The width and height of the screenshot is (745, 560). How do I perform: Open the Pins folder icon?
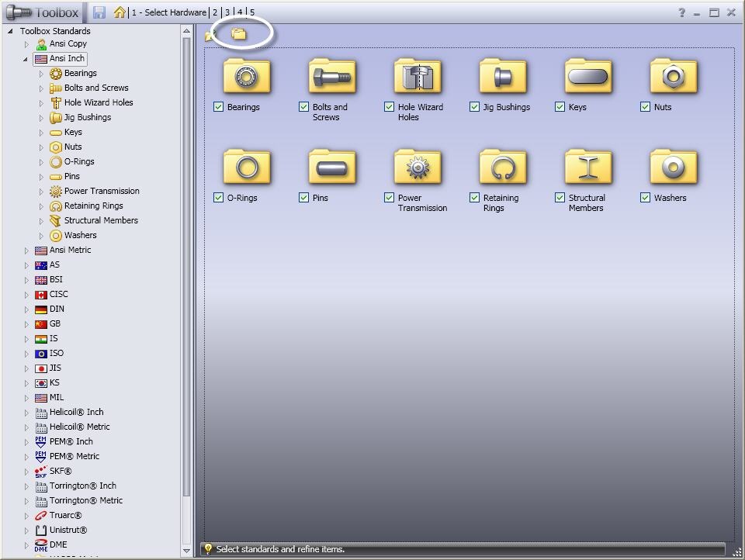point(331,167)
